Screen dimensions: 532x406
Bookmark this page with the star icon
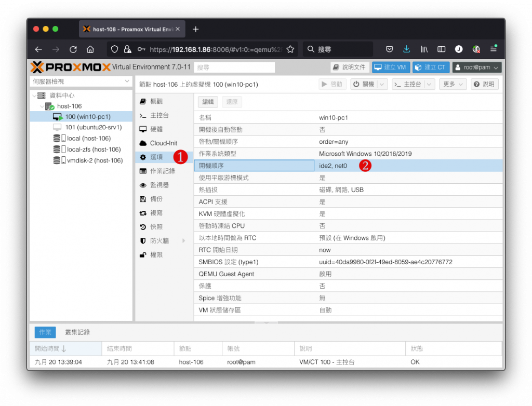coord(290,49)
